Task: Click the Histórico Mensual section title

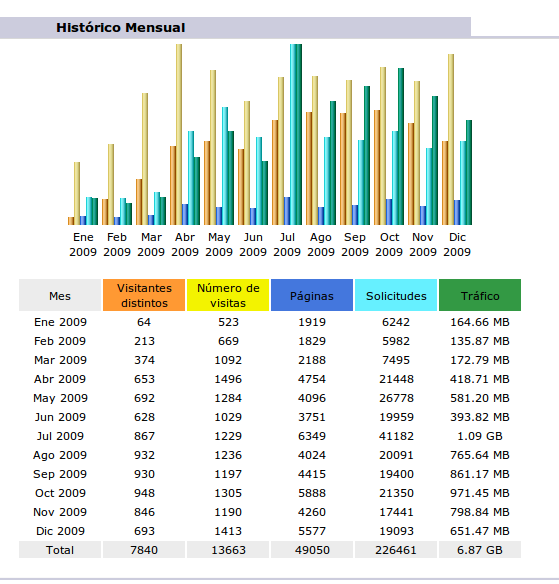Action: [121, 28]
